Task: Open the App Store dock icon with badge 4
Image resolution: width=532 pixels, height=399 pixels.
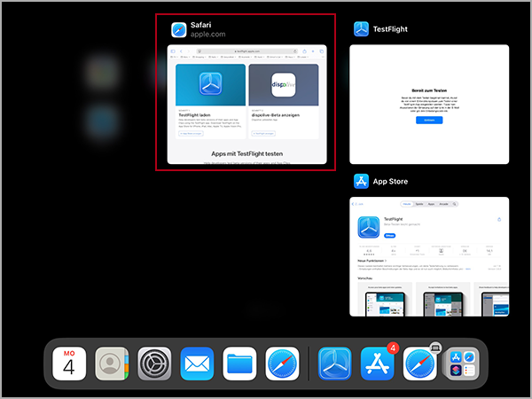Action: [x=378, y=364]
